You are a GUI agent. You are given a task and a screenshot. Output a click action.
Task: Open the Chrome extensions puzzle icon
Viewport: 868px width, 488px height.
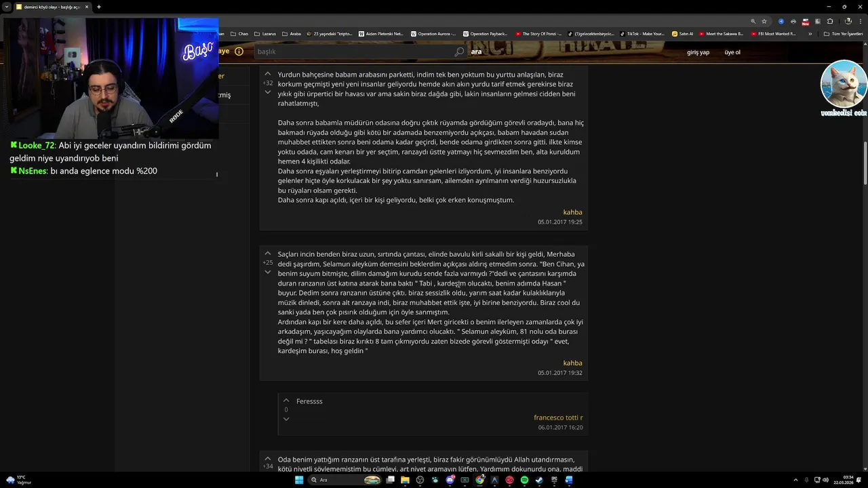[x=830, y=21]
